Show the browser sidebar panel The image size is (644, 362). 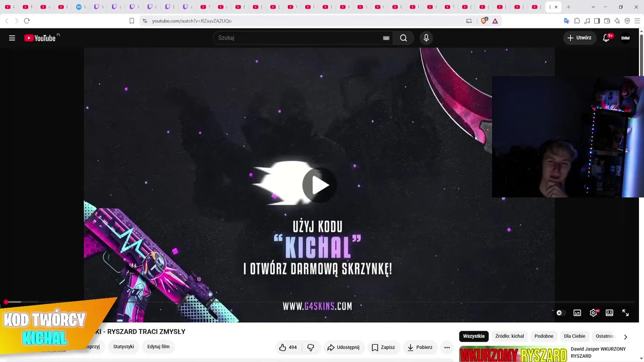(x=597, y=21)
